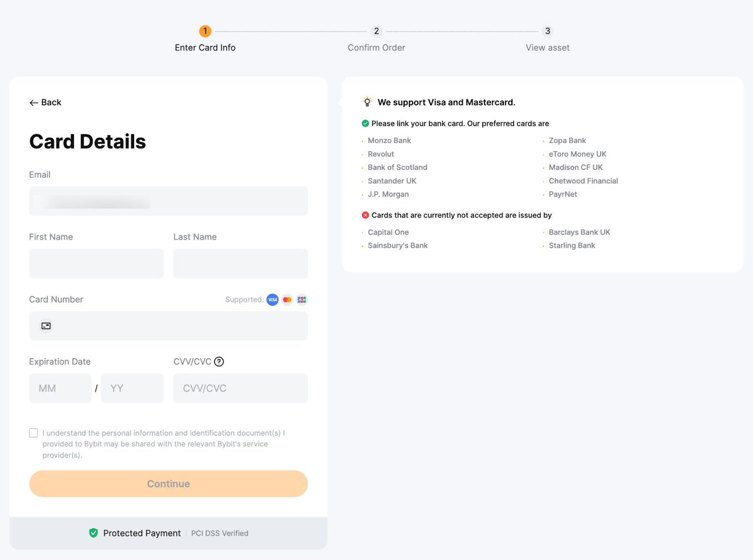Tick the Bybit information sharing consent checkbox
Viewport: 753px width, 560px height.
tap(33, 433)
